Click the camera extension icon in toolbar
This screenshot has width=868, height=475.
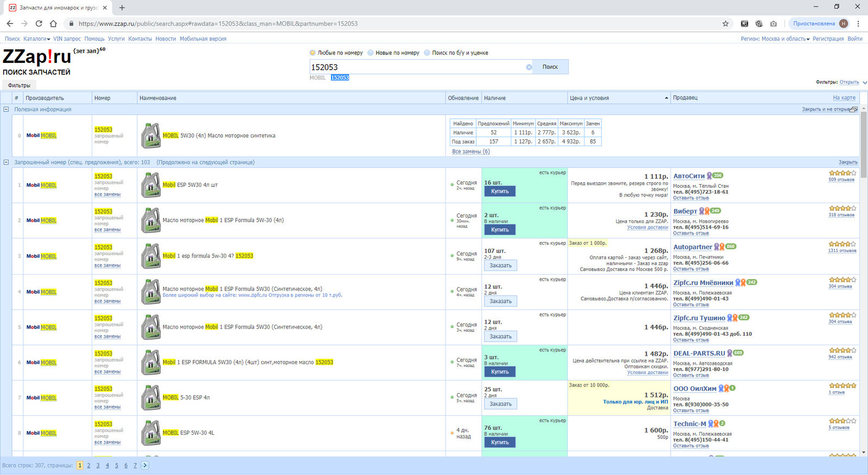(x=773, y=23)
